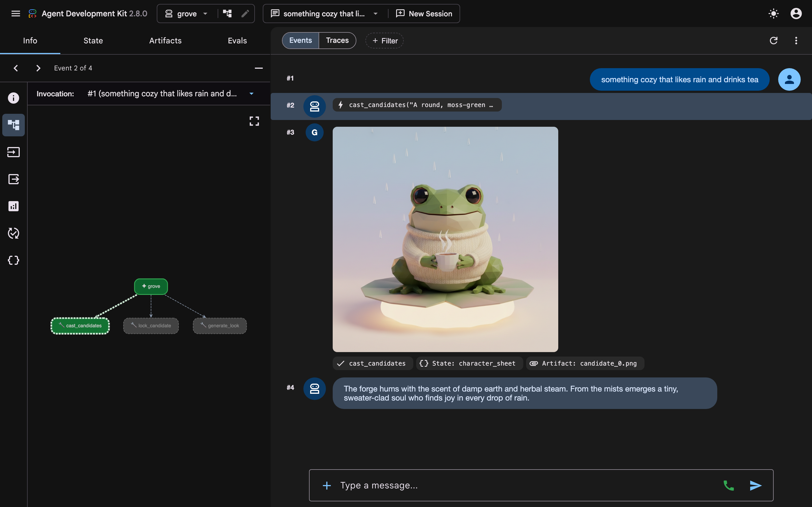Click the agent graph icon in sidebar
The height and width of the screenshot is (507, 812).
pyautogui.click(x=14, y=125)
